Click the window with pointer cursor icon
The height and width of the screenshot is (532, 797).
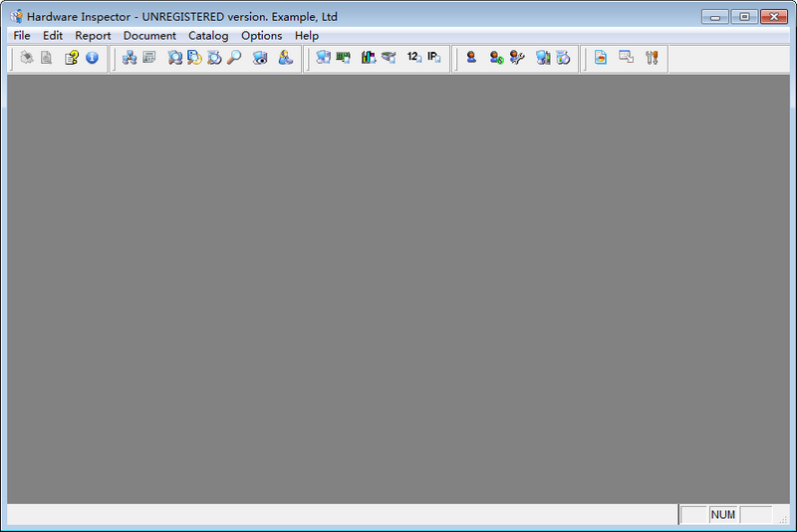(x=627, y=57)
